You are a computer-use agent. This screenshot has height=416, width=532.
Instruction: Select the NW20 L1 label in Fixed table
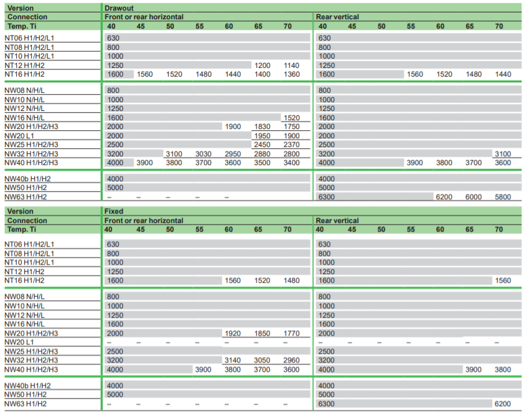tap(19, 343)
